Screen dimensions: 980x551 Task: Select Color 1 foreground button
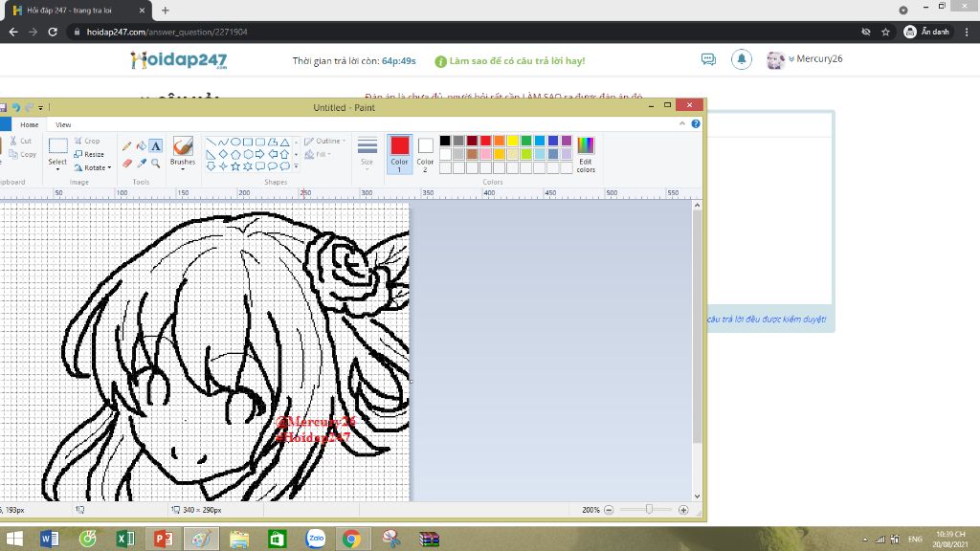pyautogui.click(x=399, y=154)
